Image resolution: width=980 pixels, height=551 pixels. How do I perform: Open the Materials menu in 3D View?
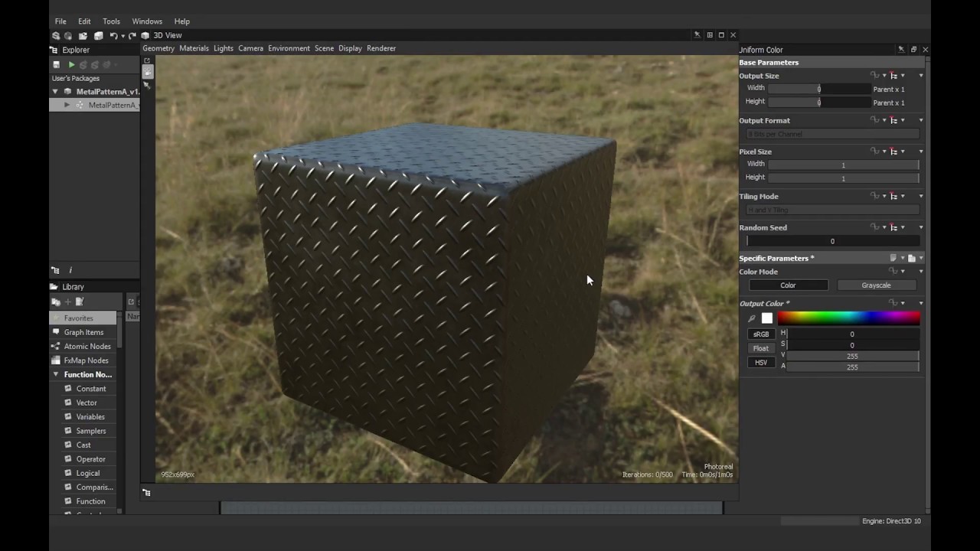pos(193,48)
